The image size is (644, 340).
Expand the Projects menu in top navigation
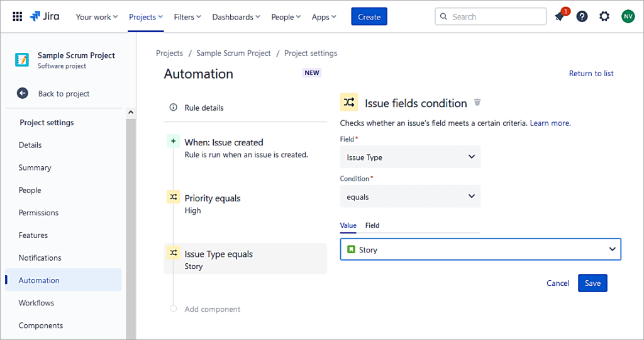pos(145,17)
